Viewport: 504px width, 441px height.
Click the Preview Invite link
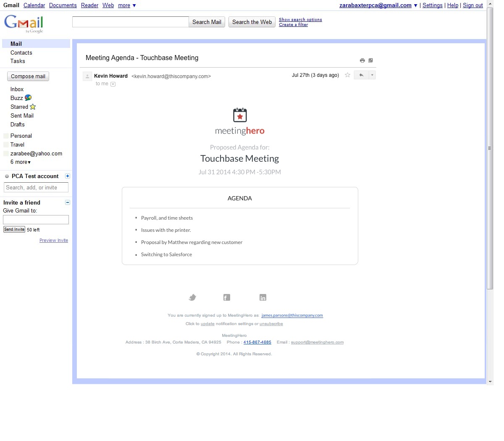point(54,241)
